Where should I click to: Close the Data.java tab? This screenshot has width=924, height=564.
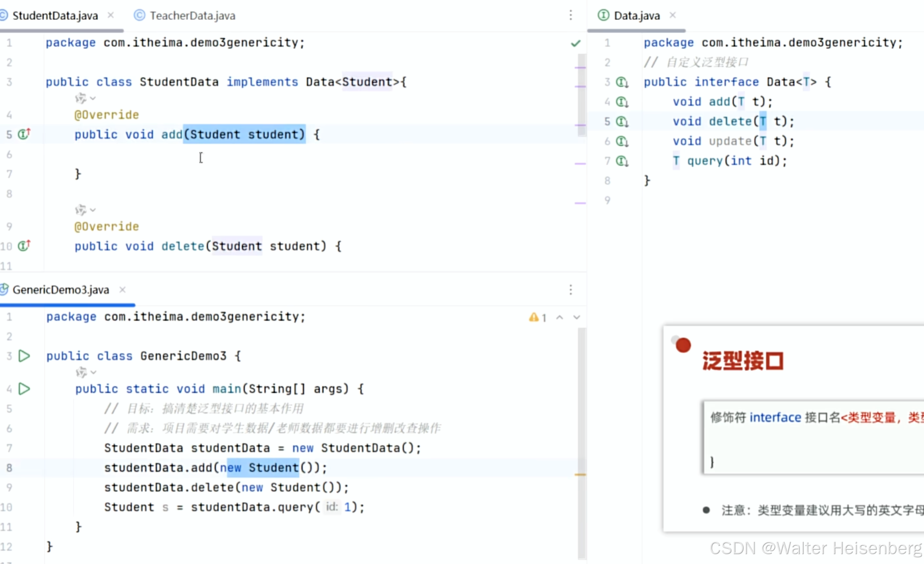[x=673, y=15]
